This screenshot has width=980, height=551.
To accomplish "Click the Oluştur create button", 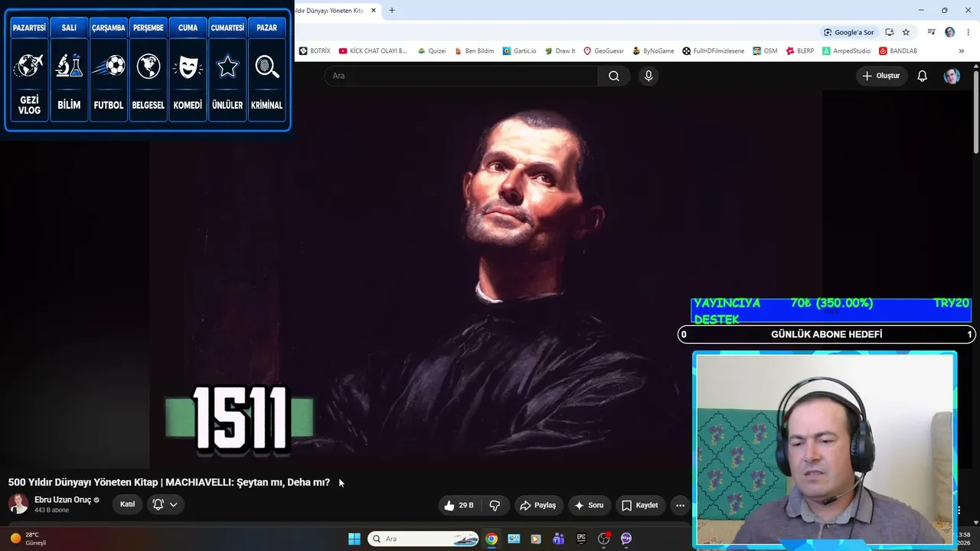I will (x=881, y=76).
